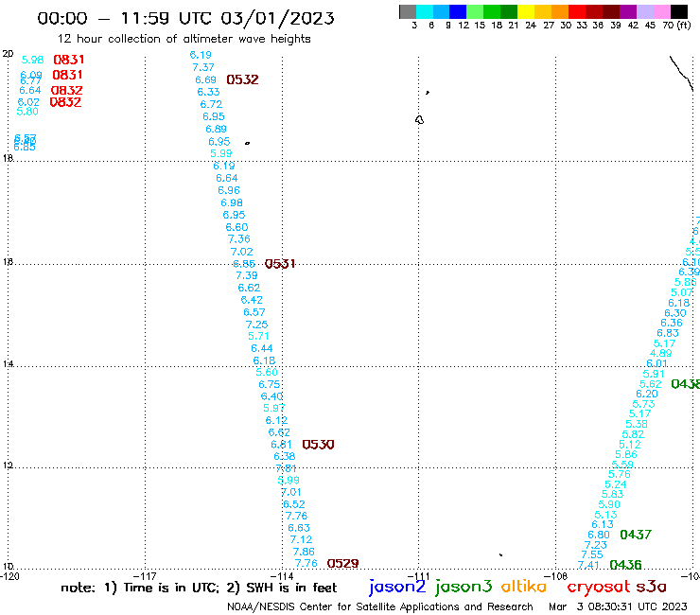This screenshot has height=615, width=700.
Task: Click the wave height value 6.83
Action: pyautogui.click(x=668, y=334)
